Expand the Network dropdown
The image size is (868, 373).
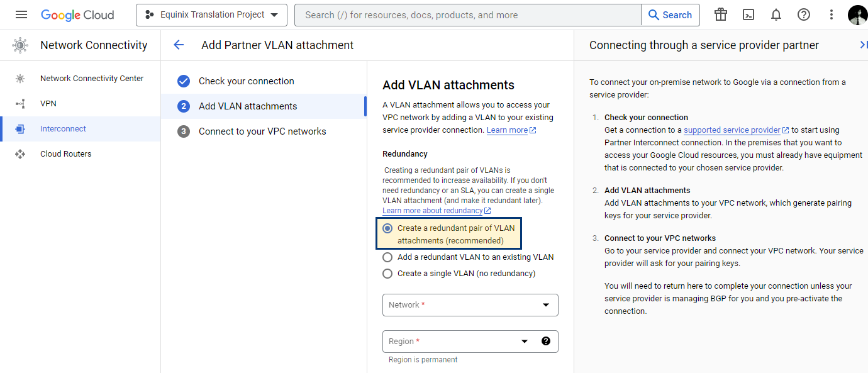[470, 305]
